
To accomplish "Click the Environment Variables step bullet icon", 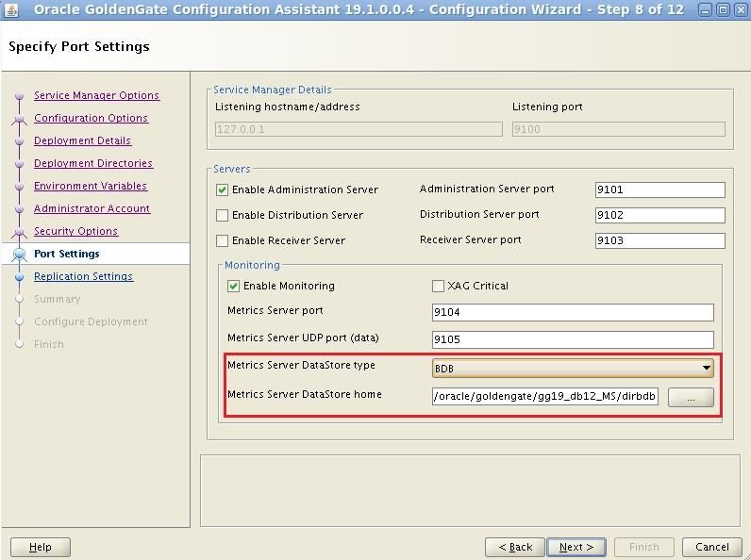I will coord(19,186).
